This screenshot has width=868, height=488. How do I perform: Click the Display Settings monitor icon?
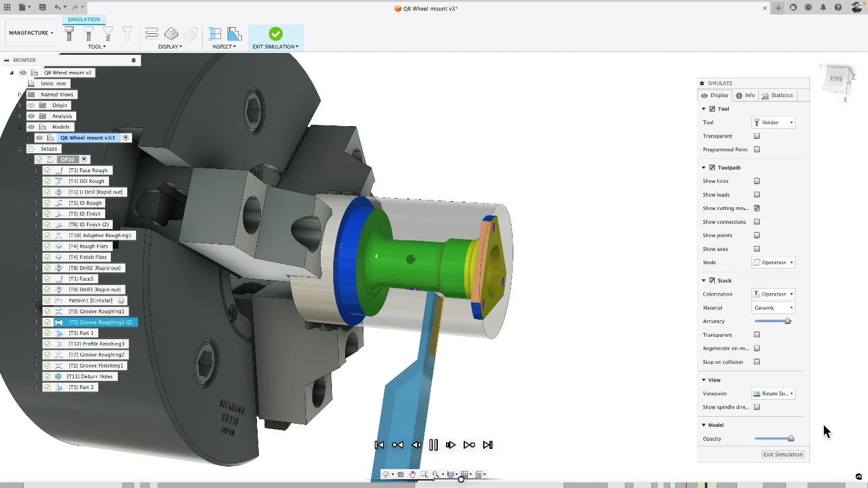(452, 474)
